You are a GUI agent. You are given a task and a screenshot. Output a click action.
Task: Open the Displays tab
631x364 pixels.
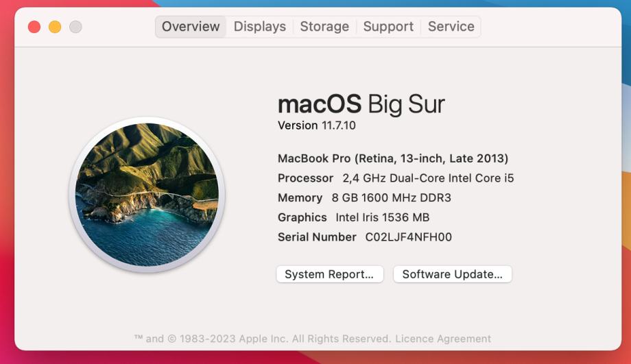click(x=259, y=27)
